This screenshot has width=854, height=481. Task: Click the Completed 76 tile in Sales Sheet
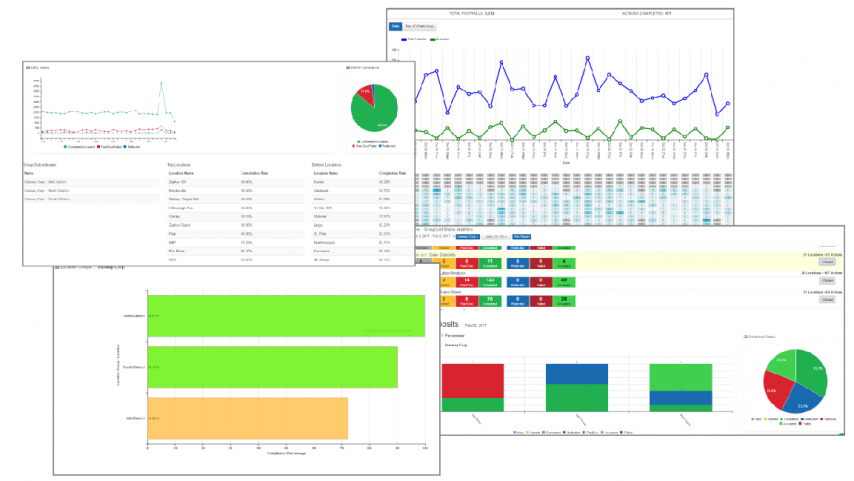click(490, 301)
